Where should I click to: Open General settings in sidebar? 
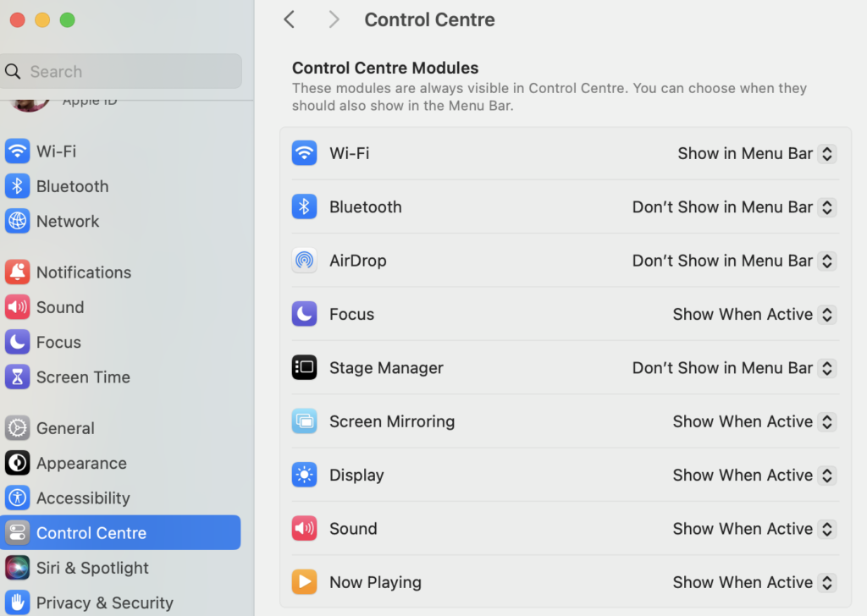64,428
